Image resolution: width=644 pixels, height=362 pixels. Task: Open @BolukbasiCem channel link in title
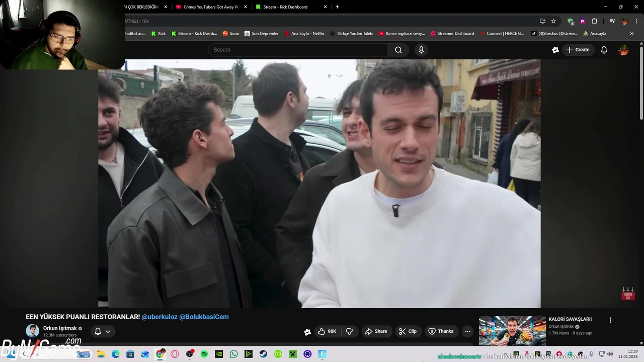204,317
